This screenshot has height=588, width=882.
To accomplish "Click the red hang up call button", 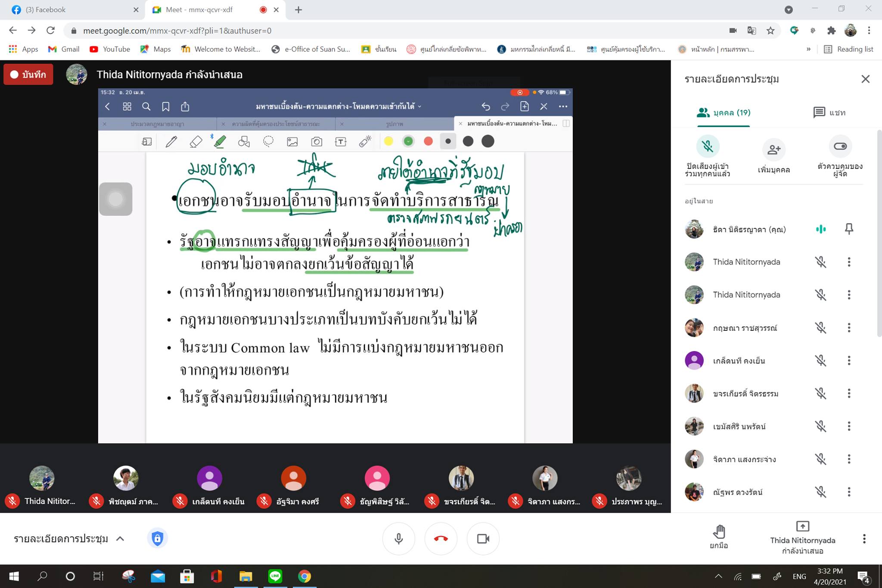I will click(441, 539).
